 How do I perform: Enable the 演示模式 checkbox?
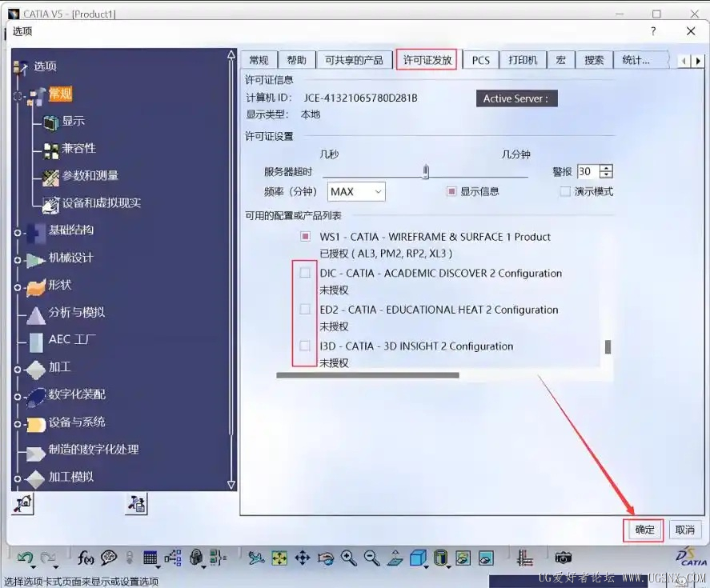click(x=565, y=191)
